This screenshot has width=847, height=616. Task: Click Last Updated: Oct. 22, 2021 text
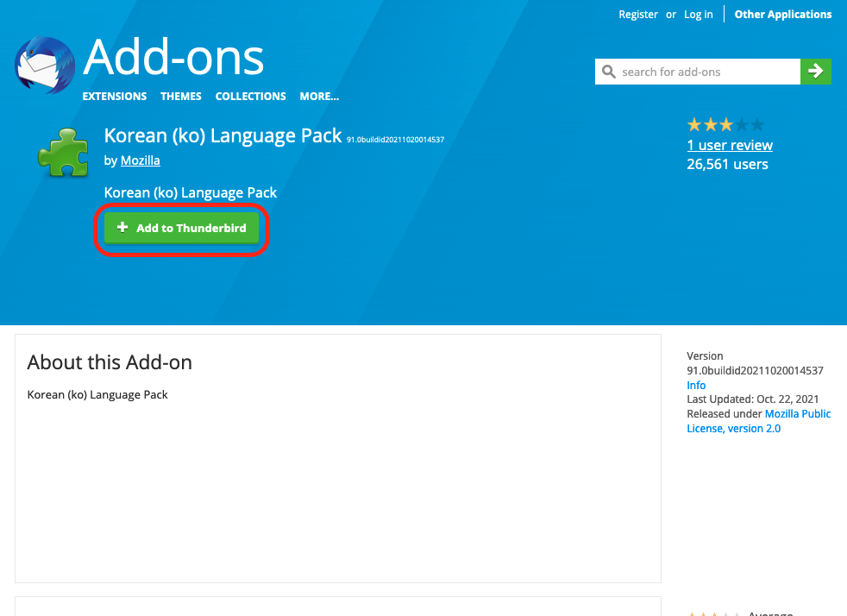[752, 399]
